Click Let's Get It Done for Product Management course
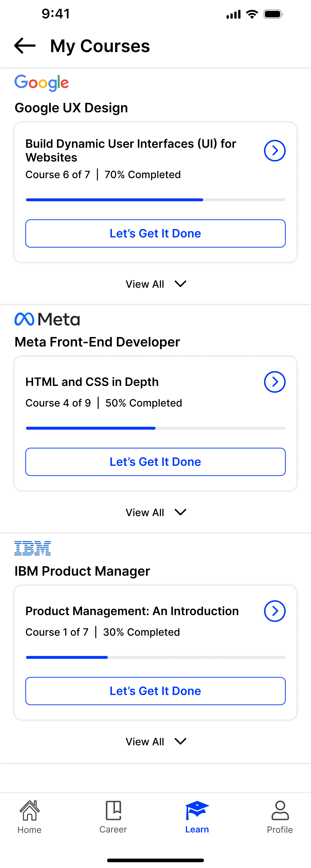The width and height of the screenshot is (311, 868). (x=155, y=691)
